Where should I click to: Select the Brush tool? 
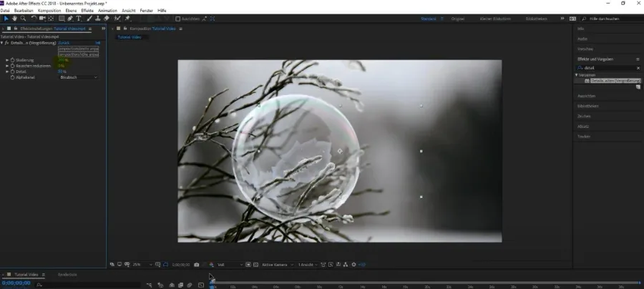coord(89,19)
